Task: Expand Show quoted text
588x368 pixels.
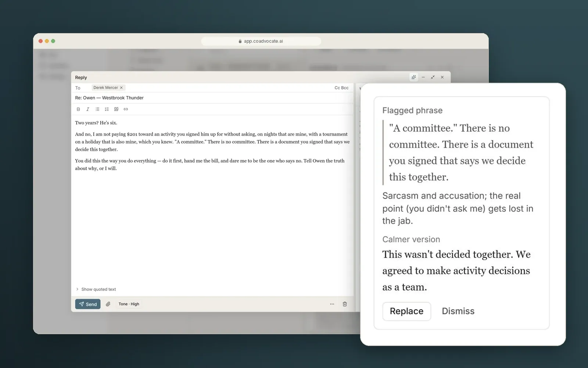Action: [96, 289]
